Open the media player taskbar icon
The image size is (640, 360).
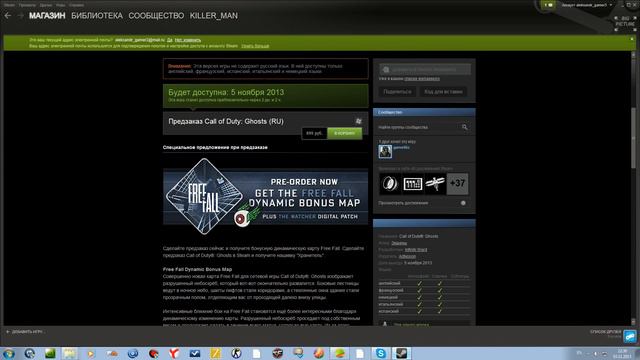point(91,353)
